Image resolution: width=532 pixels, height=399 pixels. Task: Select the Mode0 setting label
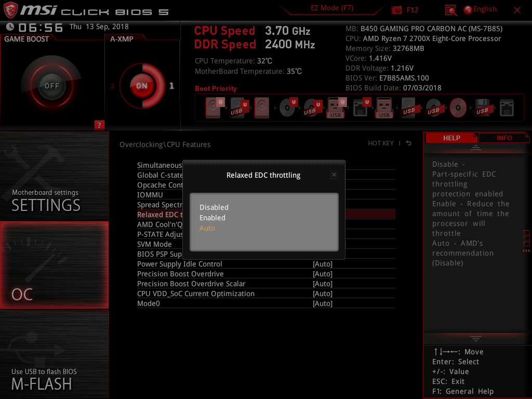(x=148, y=303)
